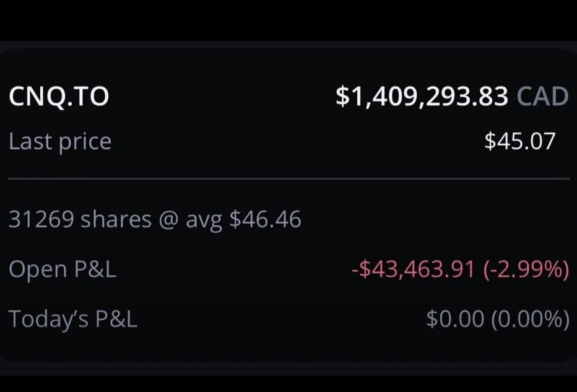The image size is (577, 392).
Task: Tap the Today's P&L label
Action: [73, 319]
